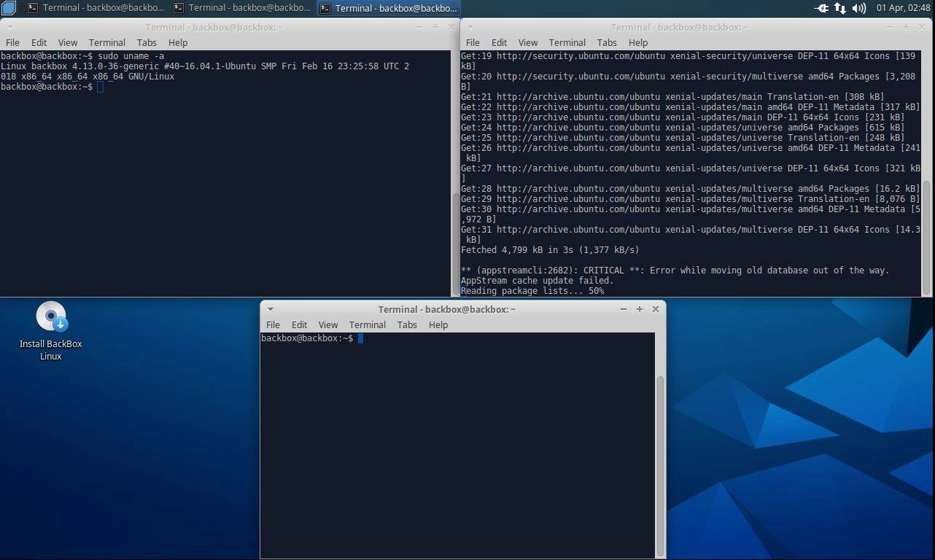The image size is (935, 560).
Task: Open View menu in apt update terminal
Action: (x=527, y=42)
